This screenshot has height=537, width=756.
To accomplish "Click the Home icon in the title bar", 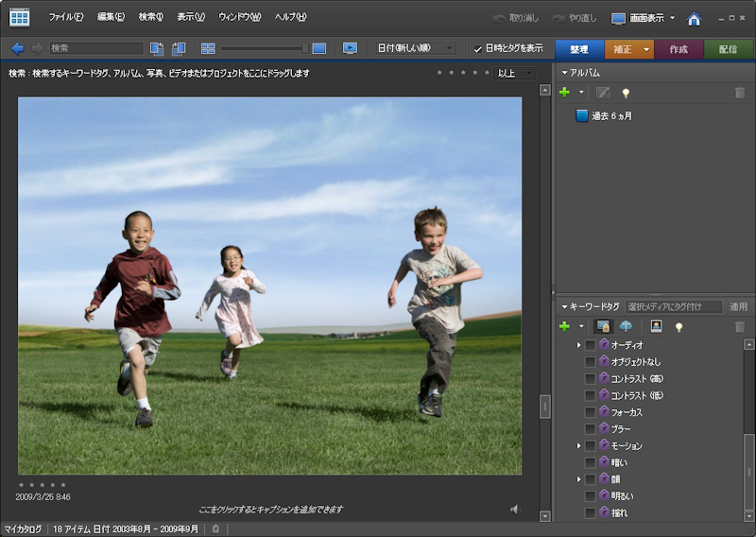I will point(694,18).
